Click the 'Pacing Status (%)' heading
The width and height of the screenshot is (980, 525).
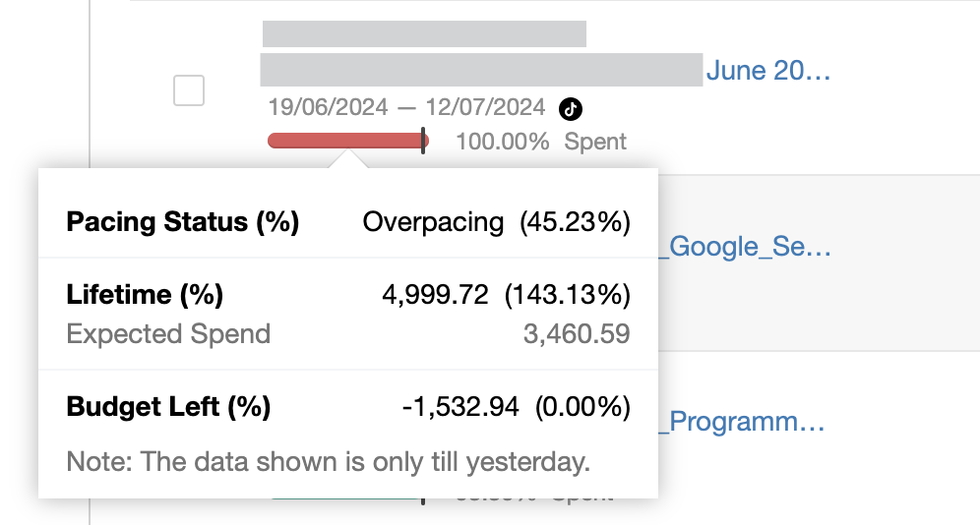click(x=182, y=221)
